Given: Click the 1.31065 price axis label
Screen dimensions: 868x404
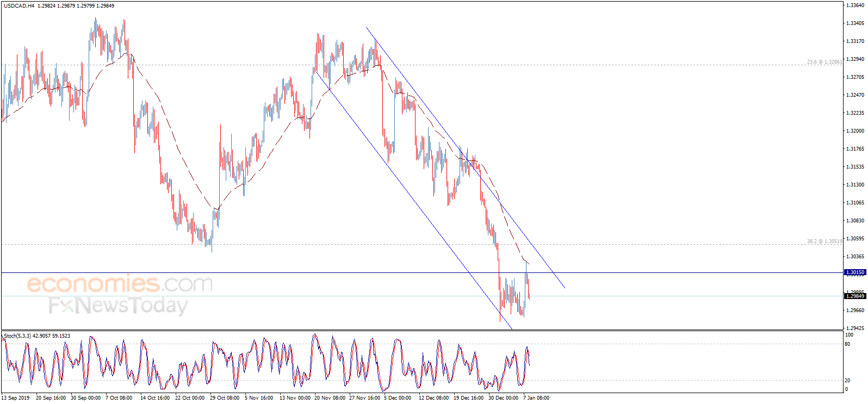Looking at the screenshot, I should 855,203.
